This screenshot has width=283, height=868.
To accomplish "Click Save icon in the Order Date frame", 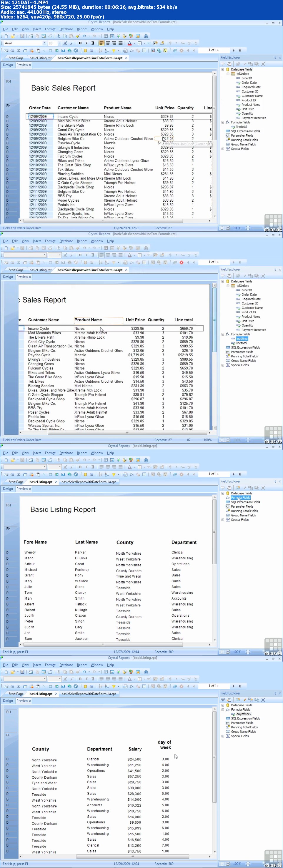I will [22, 36].
